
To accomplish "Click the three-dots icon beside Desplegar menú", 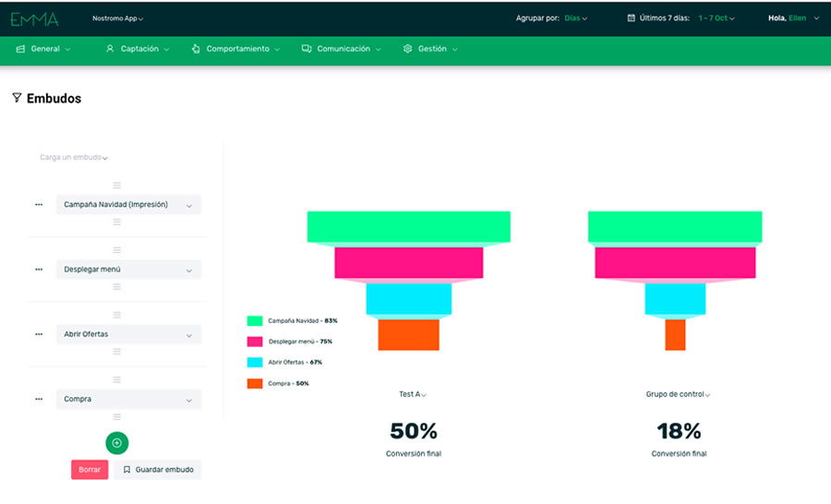I will (39, 270).
